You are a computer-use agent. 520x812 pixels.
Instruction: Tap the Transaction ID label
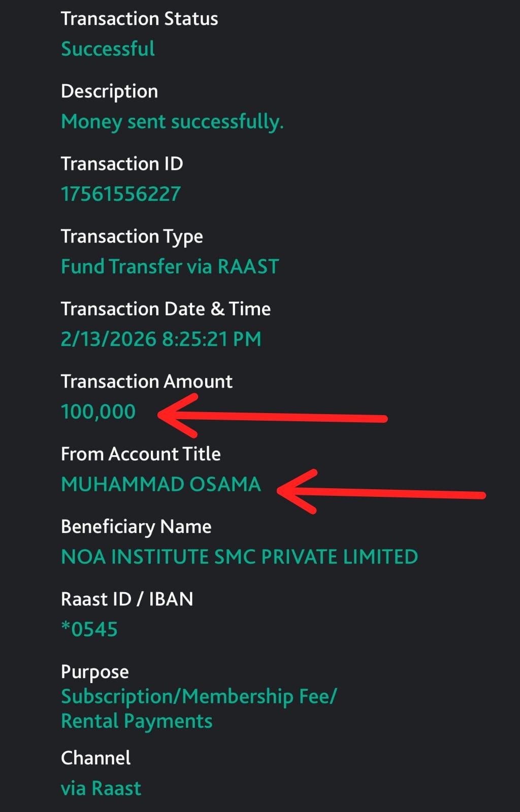point(122,164)
